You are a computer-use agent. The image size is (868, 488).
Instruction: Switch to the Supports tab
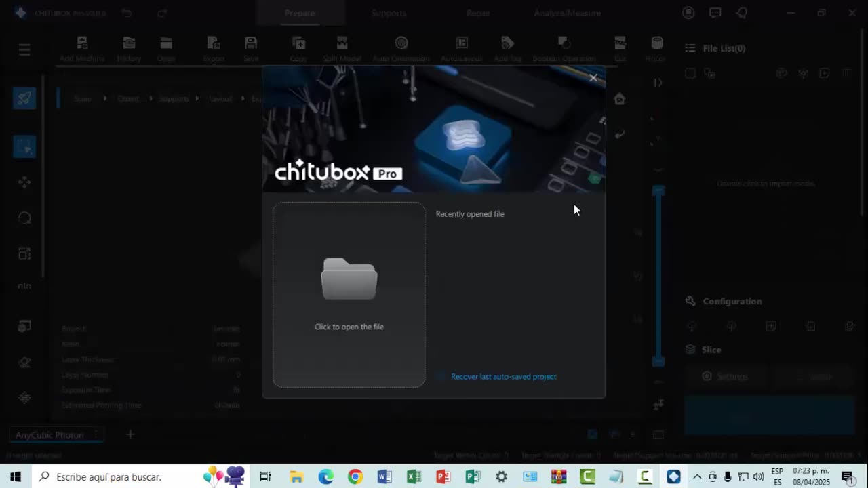coord(389,13)
